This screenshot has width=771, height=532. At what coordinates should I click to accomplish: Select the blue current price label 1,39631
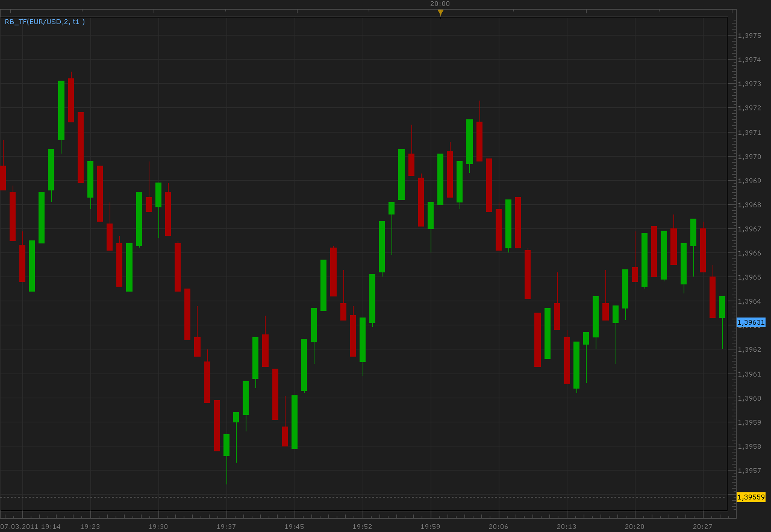click(751, 322)
